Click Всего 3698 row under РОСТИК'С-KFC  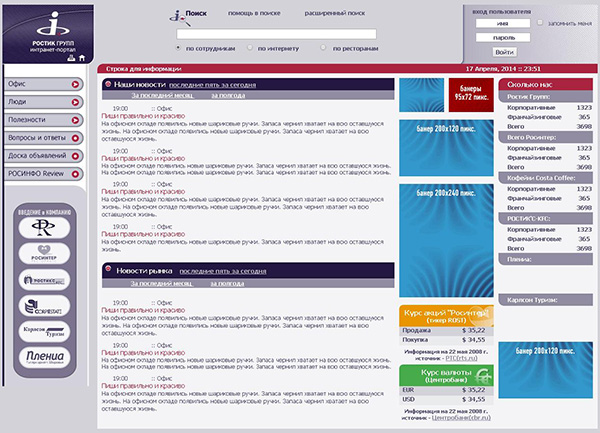549,249
